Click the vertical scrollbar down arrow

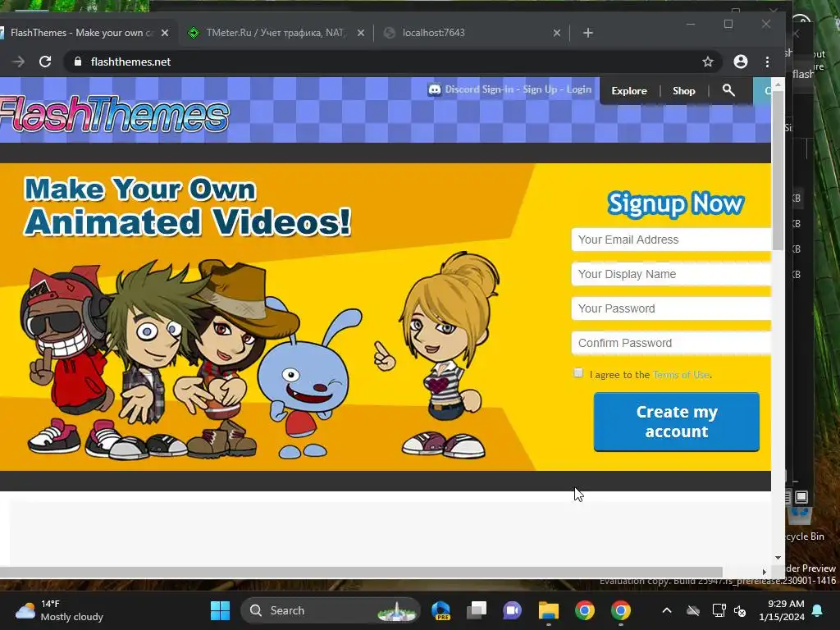(x=778, y=558)
